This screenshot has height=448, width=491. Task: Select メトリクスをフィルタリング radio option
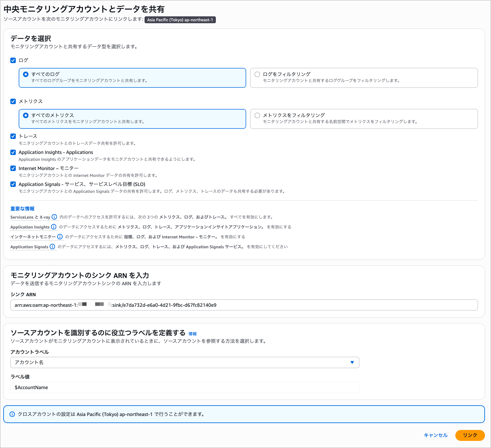pyautogui.click(x=257, y=115)
